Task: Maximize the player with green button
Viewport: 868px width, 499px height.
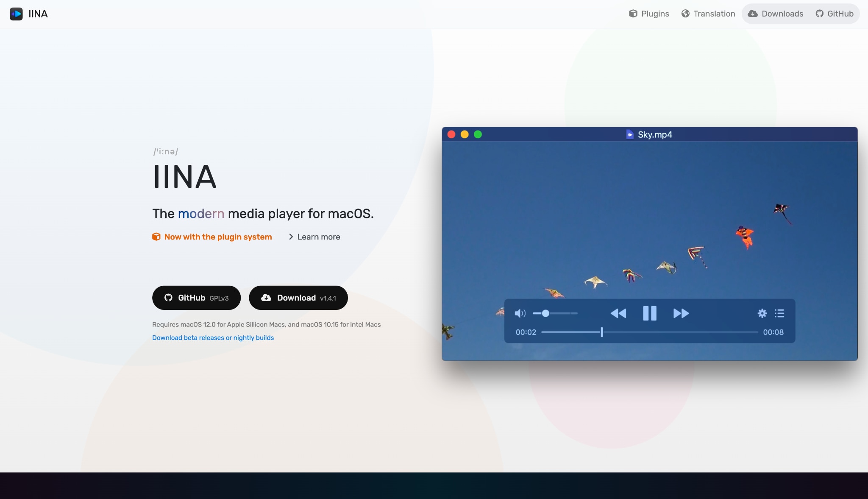Action: pyautogui.click(x=478, y=134)
